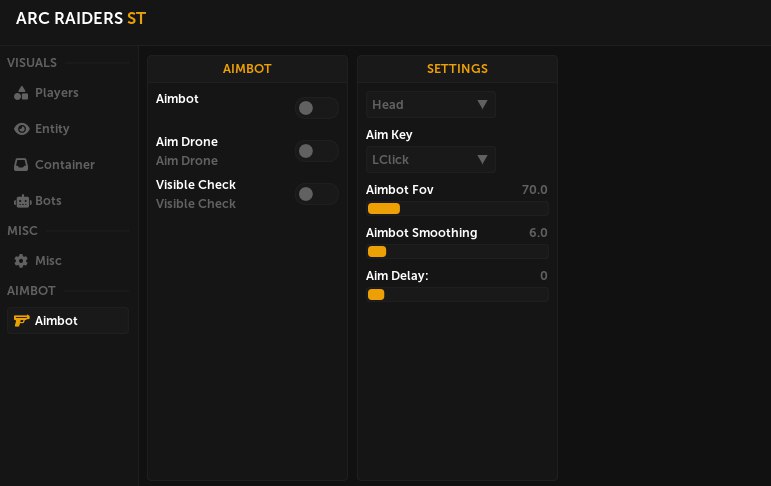The height and width of the screenshot is (486, 771).
Task: Click the Aim Delay slider bar
Action: click(457, 295)
